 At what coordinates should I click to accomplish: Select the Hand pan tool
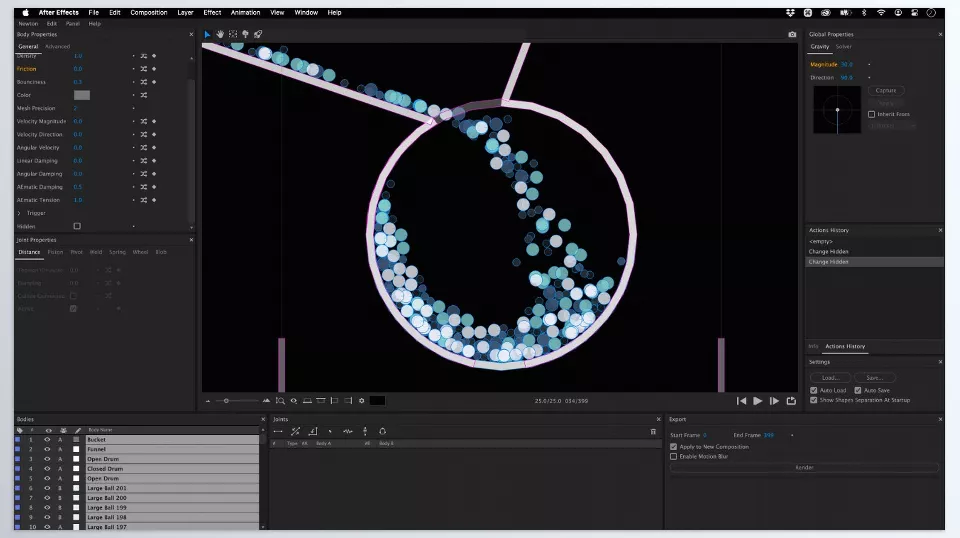point(220,34)
